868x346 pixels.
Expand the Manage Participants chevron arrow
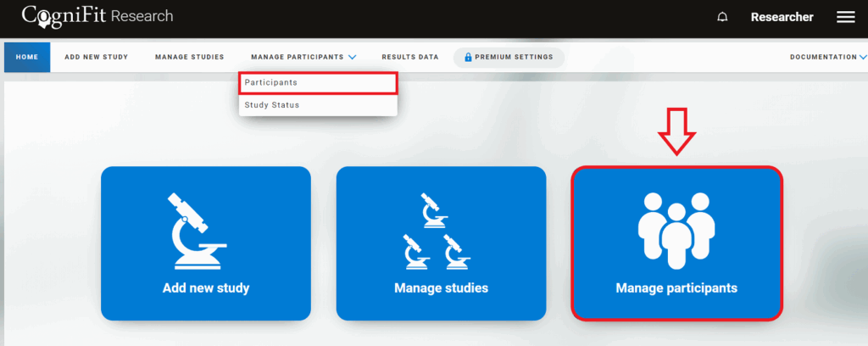(x=353, y=58)
